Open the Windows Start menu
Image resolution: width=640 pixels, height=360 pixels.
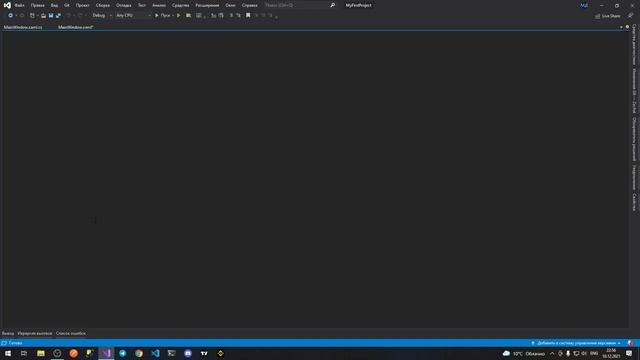coord(8,353)
